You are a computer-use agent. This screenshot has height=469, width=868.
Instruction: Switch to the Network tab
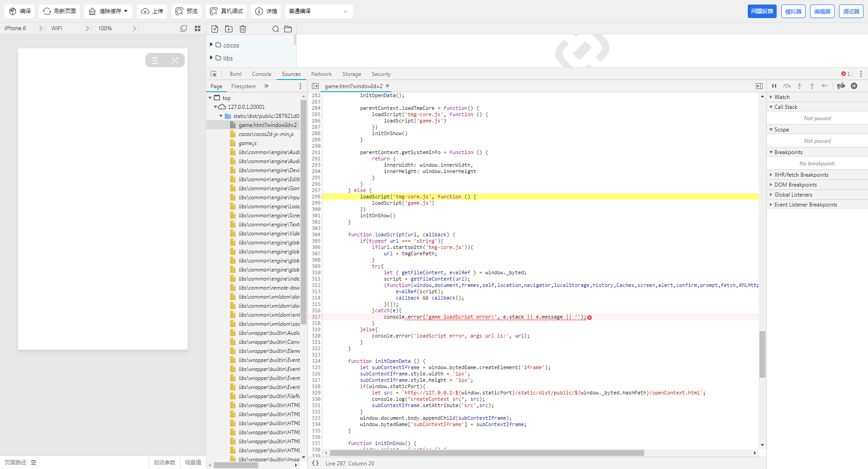321,74
